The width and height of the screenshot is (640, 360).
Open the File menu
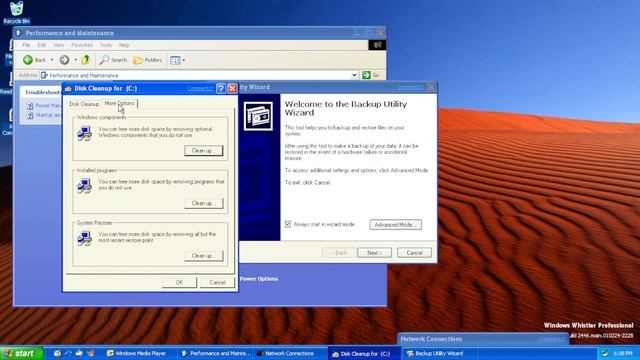pos(26,45)
